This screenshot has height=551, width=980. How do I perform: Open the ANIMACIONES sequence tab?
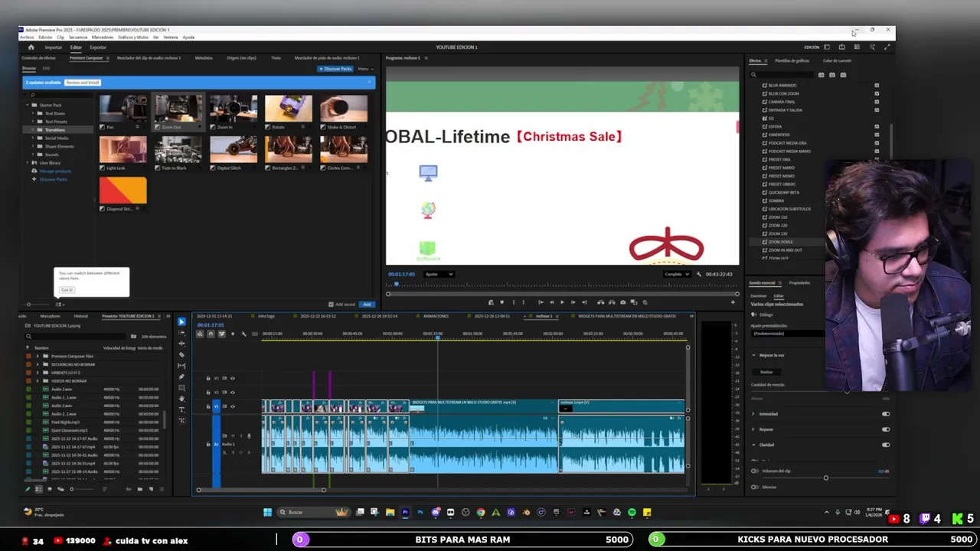pos(436,316)
